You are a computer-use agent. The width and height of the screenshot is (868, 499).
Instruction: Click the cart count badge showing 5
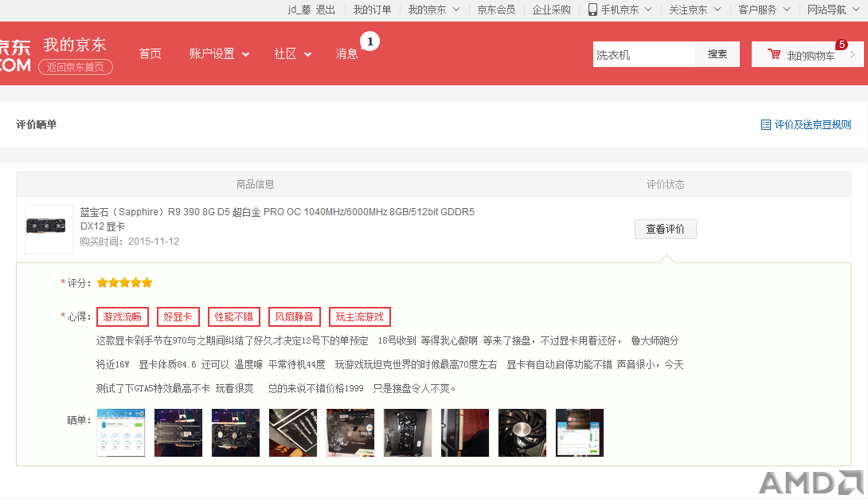coord(842,45)
